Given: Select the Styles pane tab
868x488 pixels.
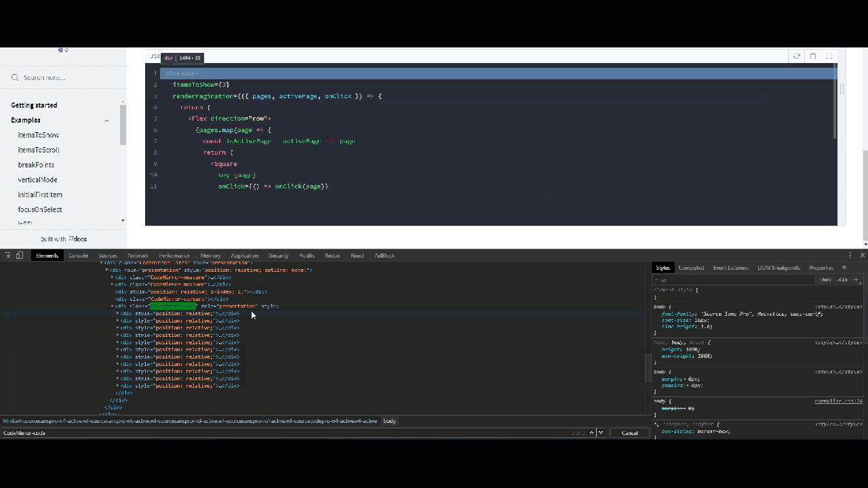Looking at the screenshot, I should click(x=663, y=268).
